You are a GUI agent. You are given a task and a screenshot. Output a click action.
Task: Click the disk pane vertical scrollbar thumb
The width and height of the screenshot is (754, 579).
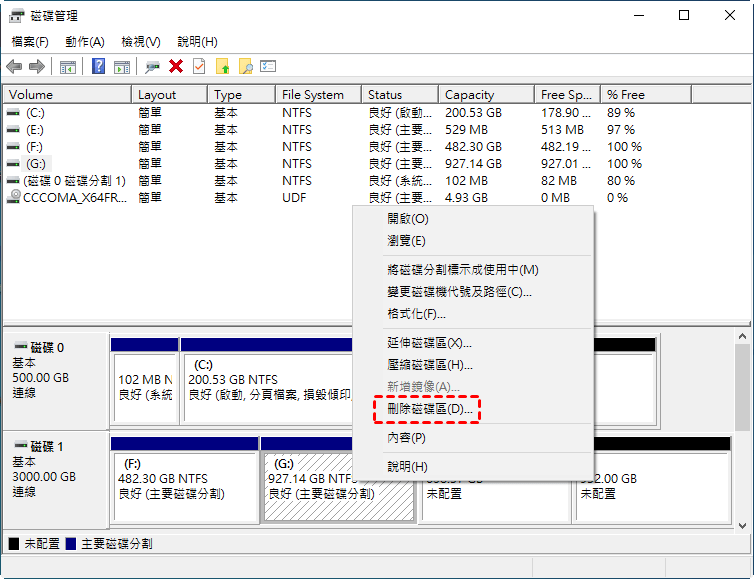tap(742, 388)
